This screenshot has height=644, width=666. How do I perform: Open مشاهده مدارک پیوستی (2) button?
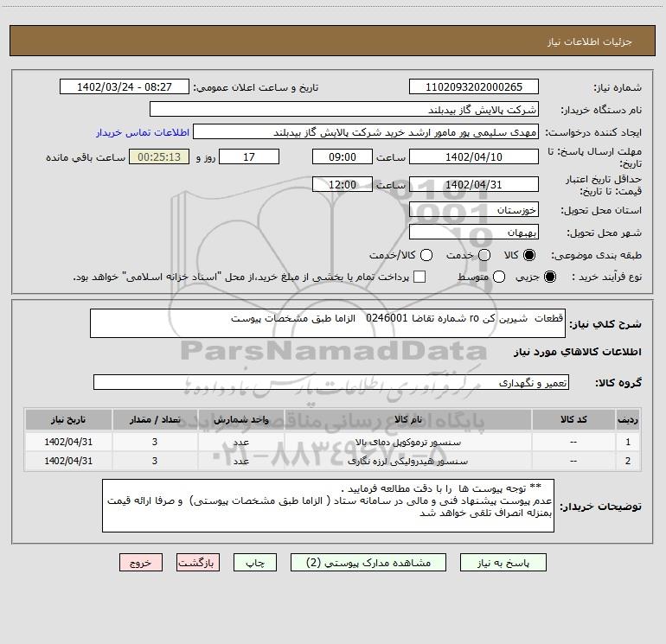pos(368,563)
